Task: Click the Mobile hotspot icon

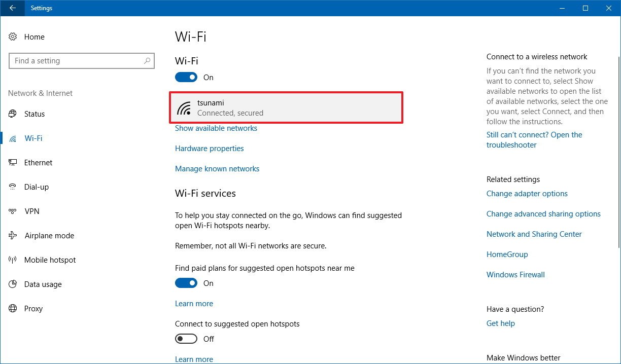Action: pos(13,260)
